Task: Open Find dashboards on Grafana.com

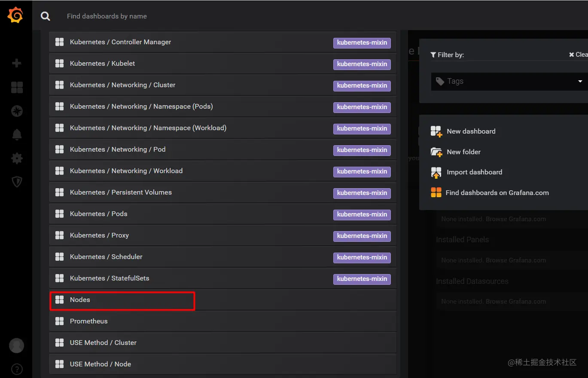Action: pos(497,193)
